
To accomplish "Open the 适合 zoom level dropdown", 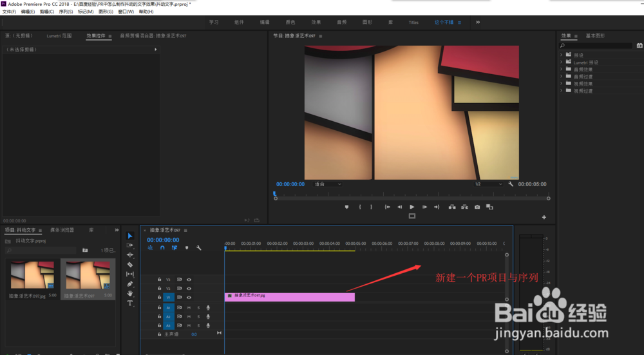I will click(x=327, y=184).
